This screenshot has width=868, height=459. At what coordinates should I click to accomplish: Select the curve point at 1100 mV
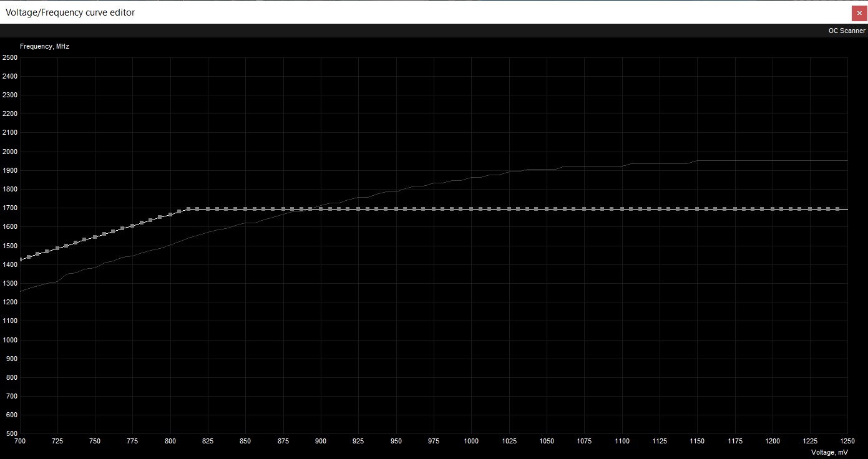[622, 209]
